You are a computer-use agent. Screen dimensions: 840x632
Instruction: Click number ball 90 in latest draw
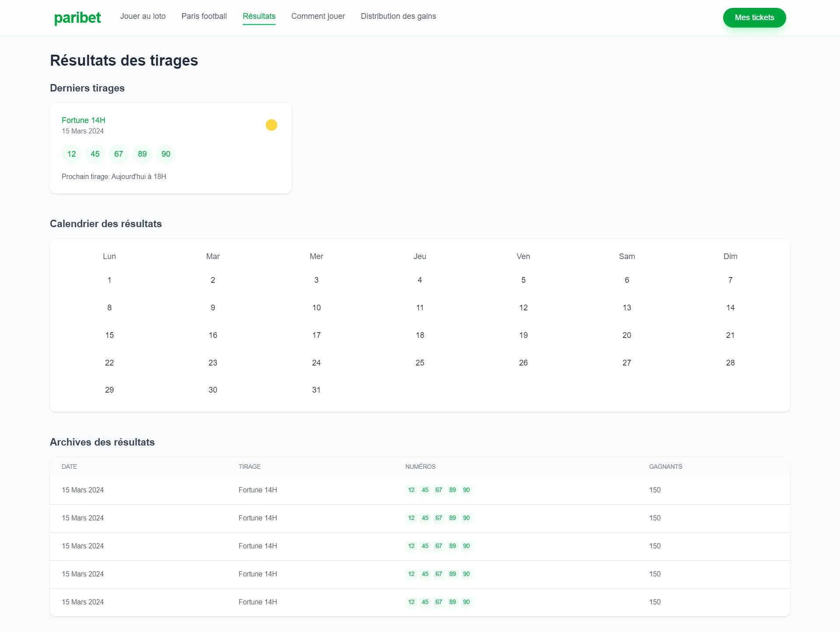point(166,154)
